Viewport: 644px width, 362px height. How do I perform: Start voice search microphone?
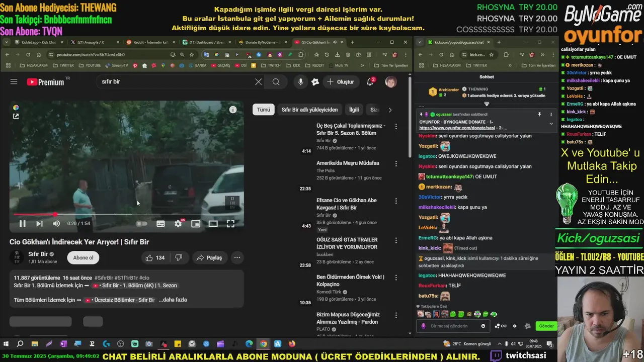click(x=300, y=81)
